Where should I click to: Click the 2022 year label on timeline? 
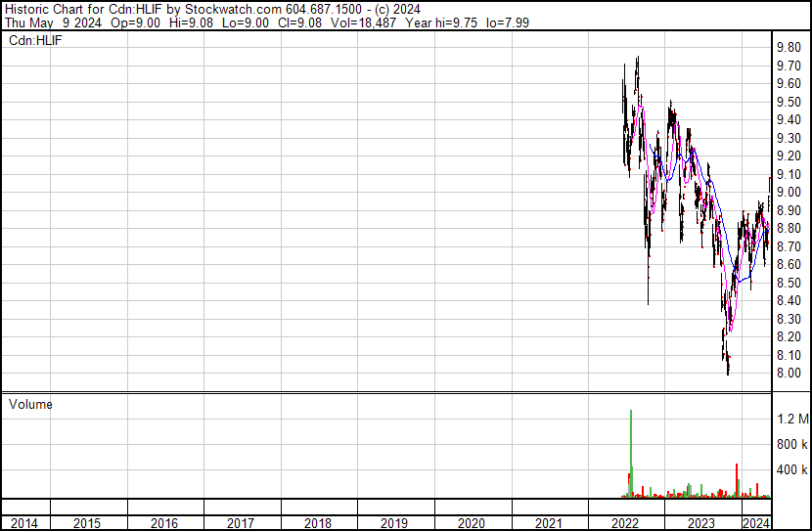tap(625, 523)
